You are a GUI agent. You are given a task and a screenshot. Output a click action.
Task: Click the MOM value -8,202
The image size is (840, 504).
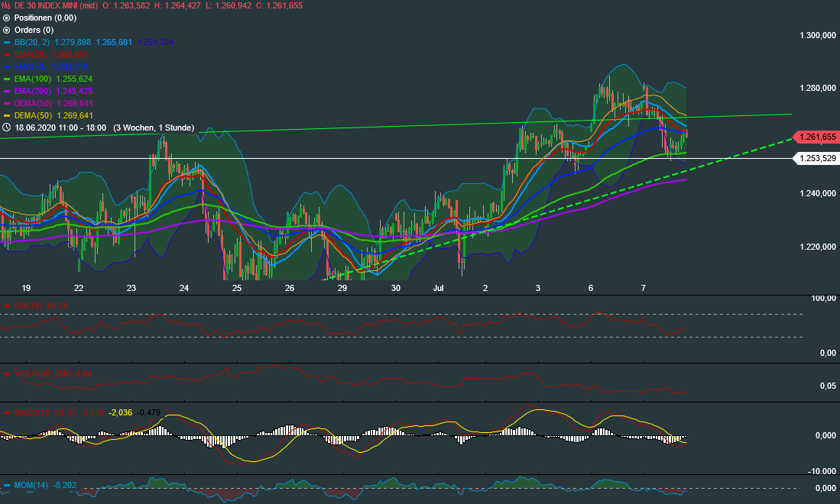[65, 485]
